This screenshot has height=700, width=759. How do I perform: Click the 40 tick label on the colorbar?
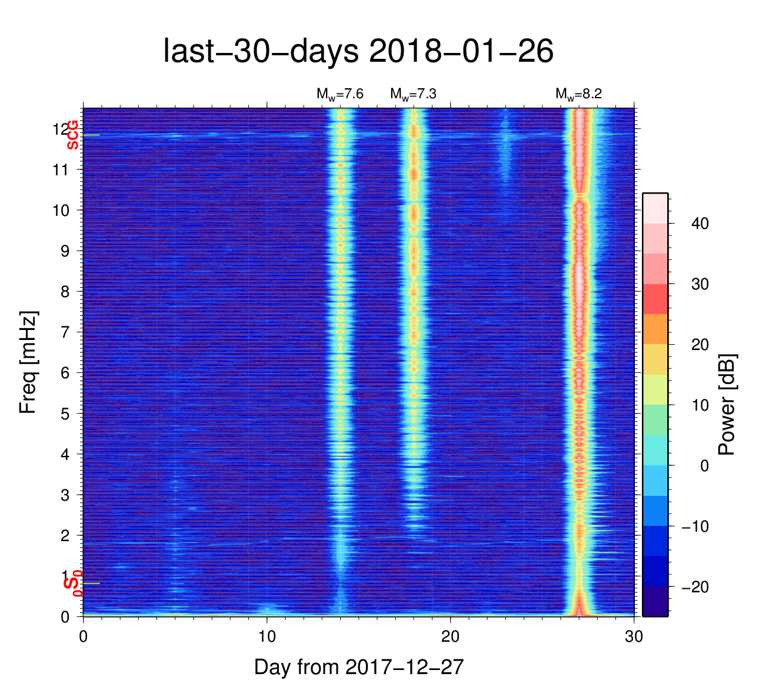(700, 224)
